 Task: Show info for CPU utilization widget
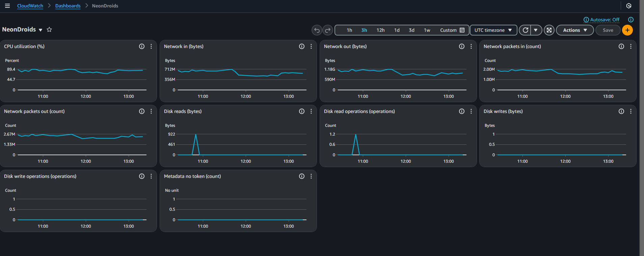click(x=142, y=46)
